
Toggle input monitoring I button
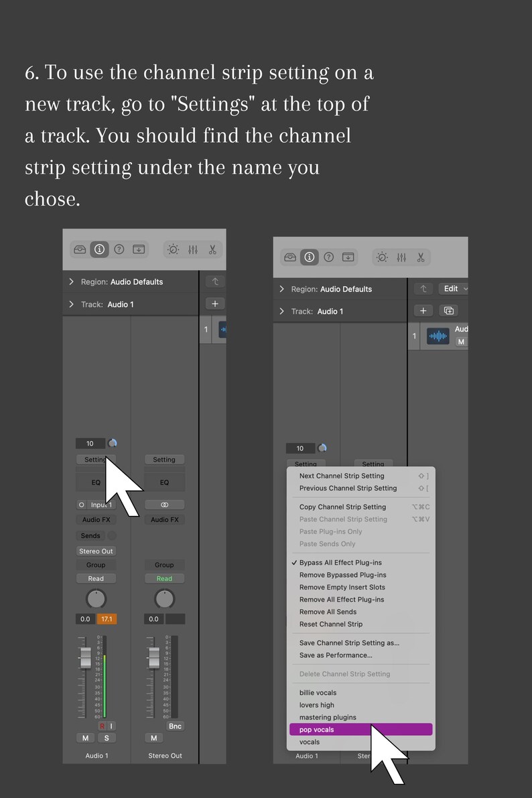coord(111,726)
